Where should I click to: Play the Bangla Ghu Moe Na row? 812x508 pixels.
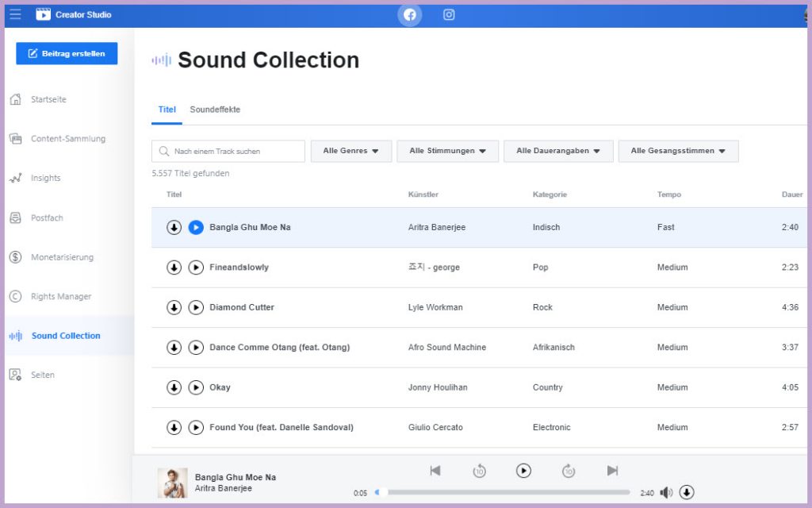[196, 227]
